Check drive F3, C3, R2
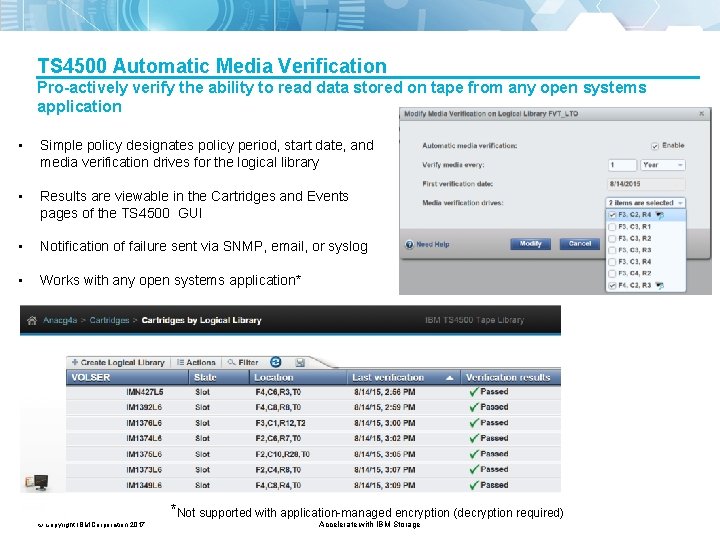Viewport: 720px width, 540px height. (x=612, y=239)
